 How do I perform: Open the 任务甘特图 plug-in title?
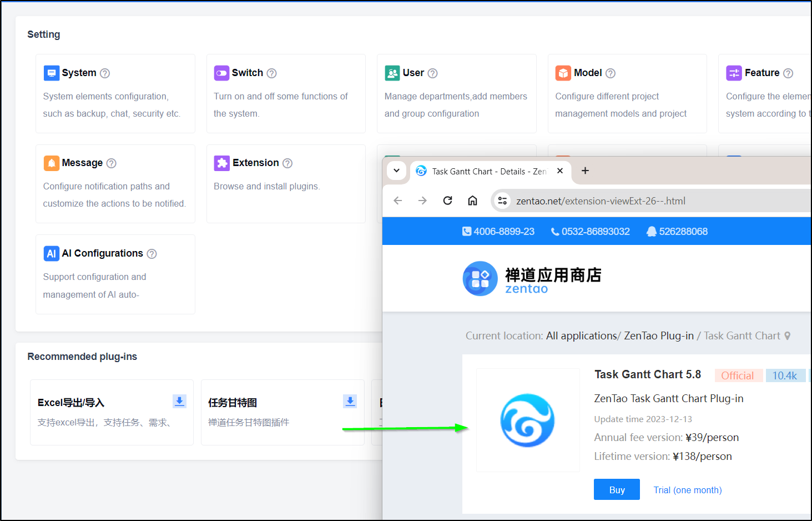pos(233,403)
